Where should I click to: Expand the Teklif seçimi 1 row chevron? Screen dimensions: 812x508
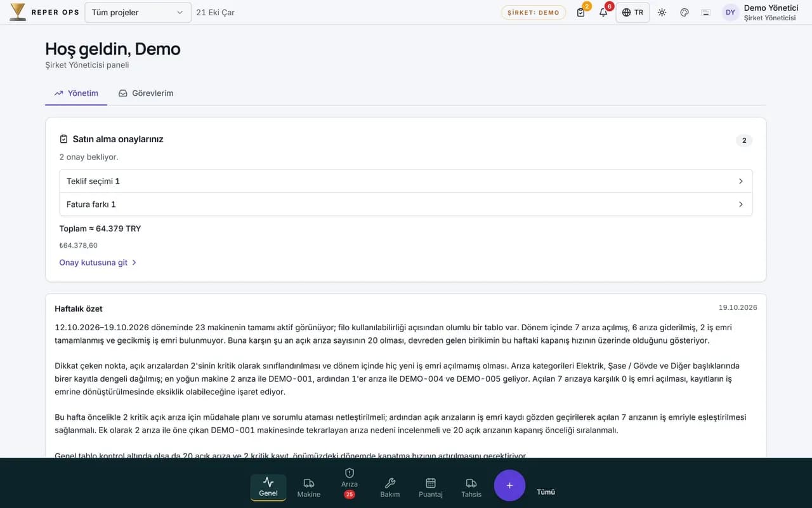coord(740,181)
